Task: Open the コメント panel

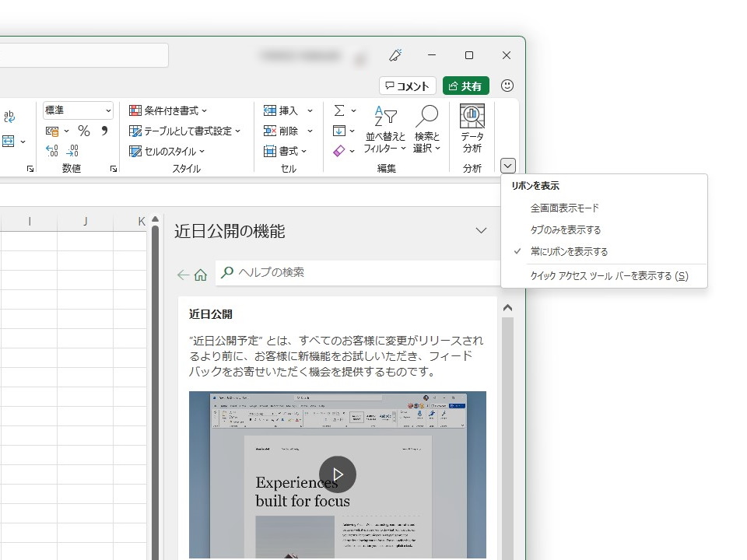Action: (x=407, y=86)
